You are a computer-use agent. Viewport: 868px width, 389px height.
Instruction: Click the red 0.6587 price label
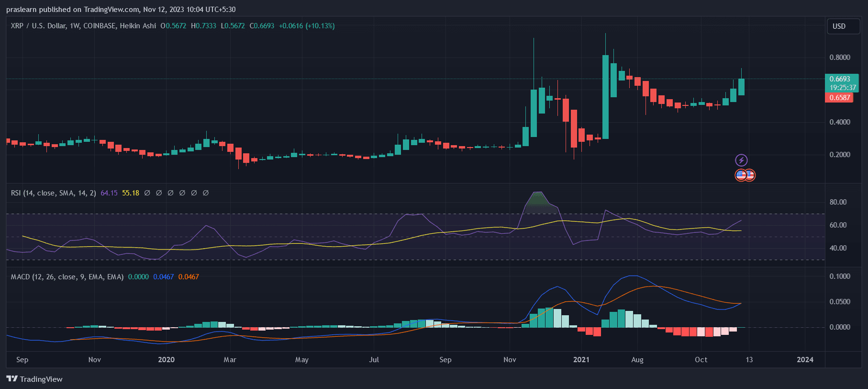point(839,98)
